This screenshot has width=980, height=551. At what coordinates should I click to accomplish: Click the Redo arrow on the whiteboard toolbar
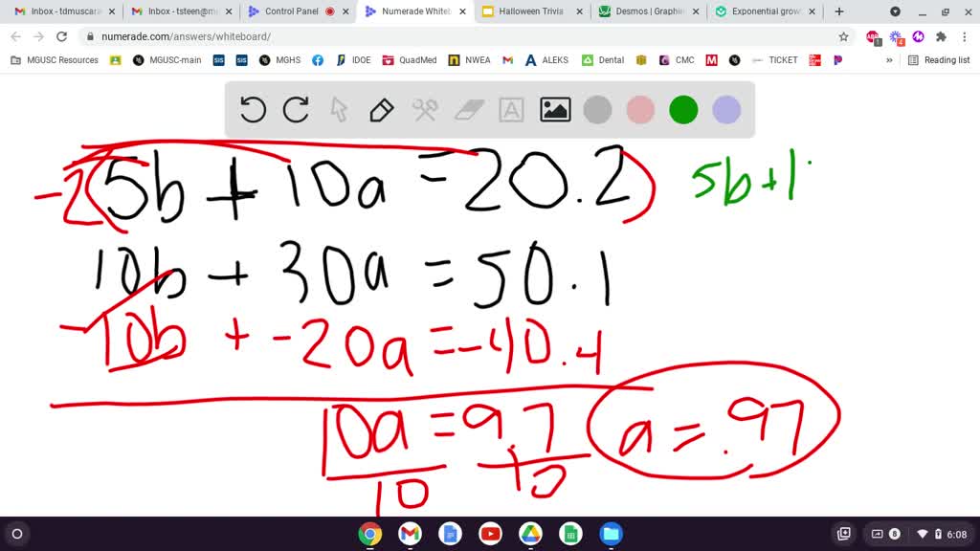[295, 109]
